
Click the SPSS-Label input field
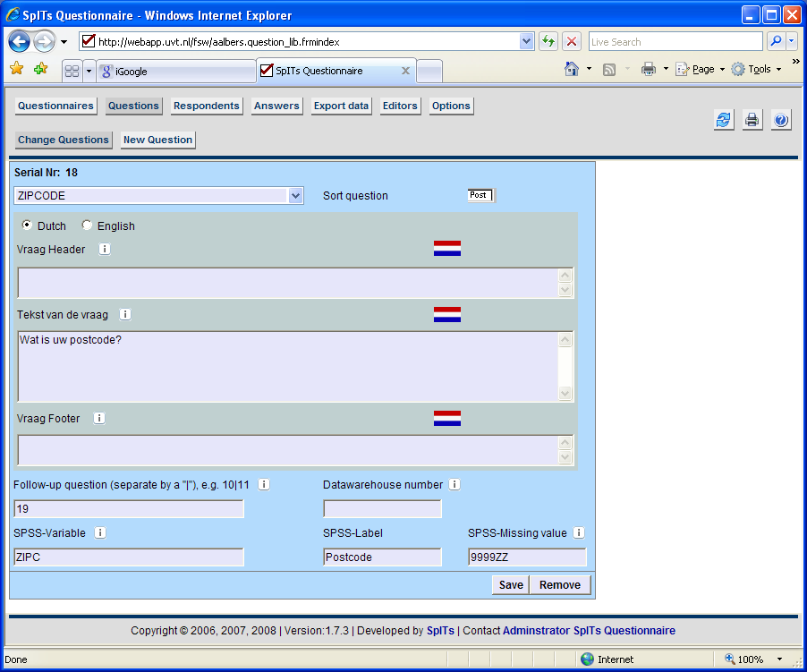click(382, 557)
